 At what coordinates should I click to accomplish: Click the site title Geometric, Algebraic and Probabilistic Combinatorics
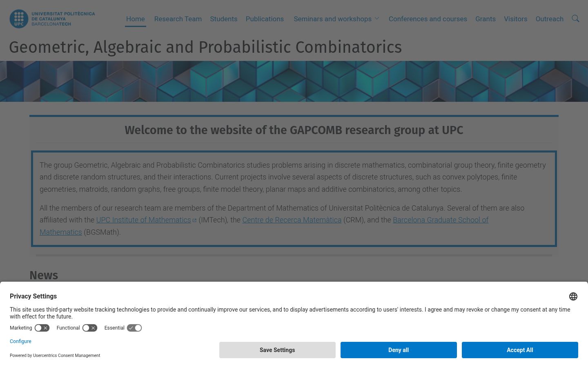pos(205,47)
